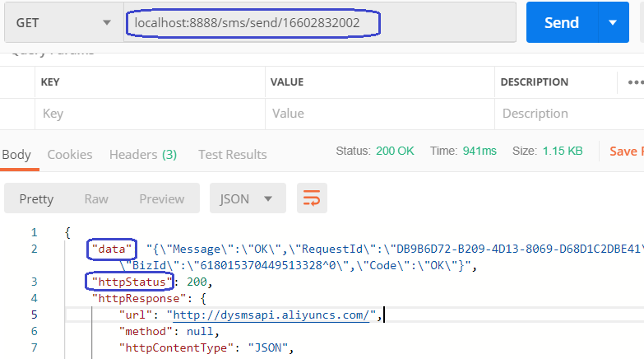Click the "httpResponse" key in response

pos(139,299)
